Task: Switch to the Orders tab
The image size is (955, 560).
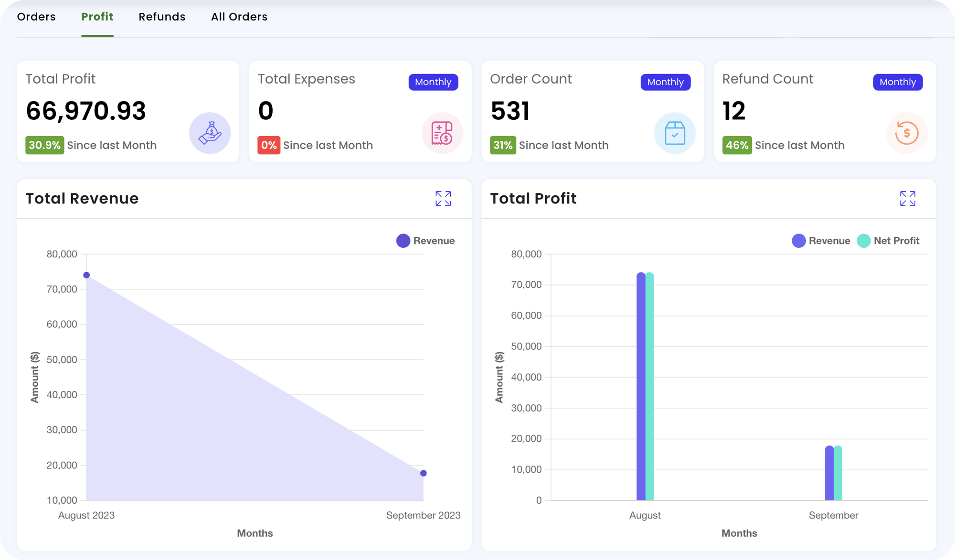Action: coord(36,17)
